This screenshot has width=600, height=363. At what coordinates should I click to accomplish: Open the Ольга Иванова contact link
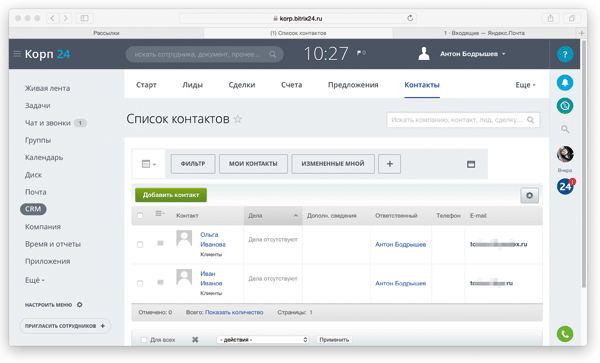(213, 239)
